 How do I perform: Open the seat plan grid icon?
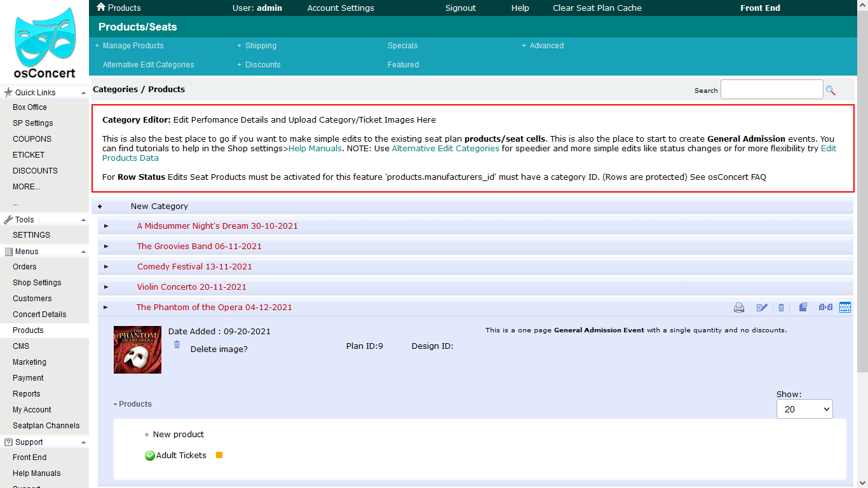845,308
